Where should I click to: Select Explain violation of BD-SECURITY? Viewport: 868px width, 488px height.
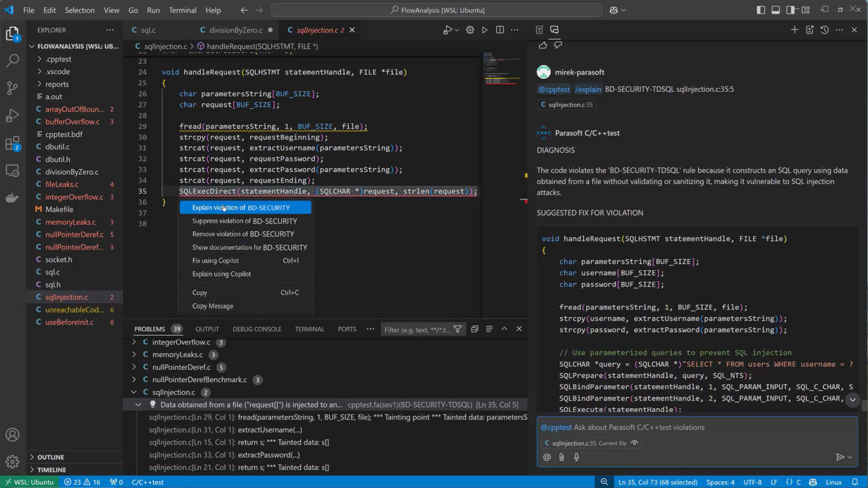point(241,207)
